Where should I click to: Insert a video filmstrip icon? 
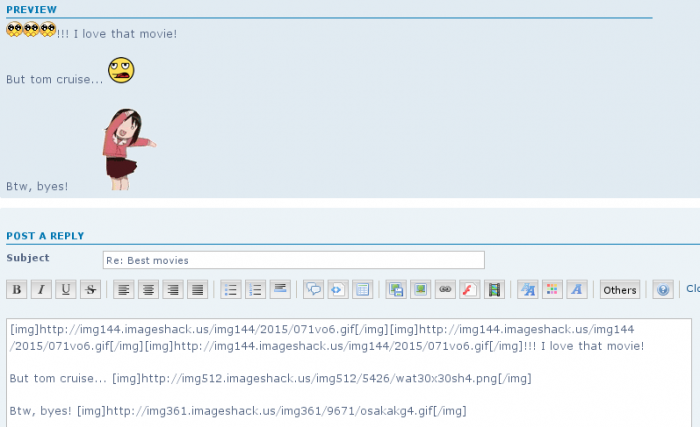pyautogui.click(x=494, y=289)
